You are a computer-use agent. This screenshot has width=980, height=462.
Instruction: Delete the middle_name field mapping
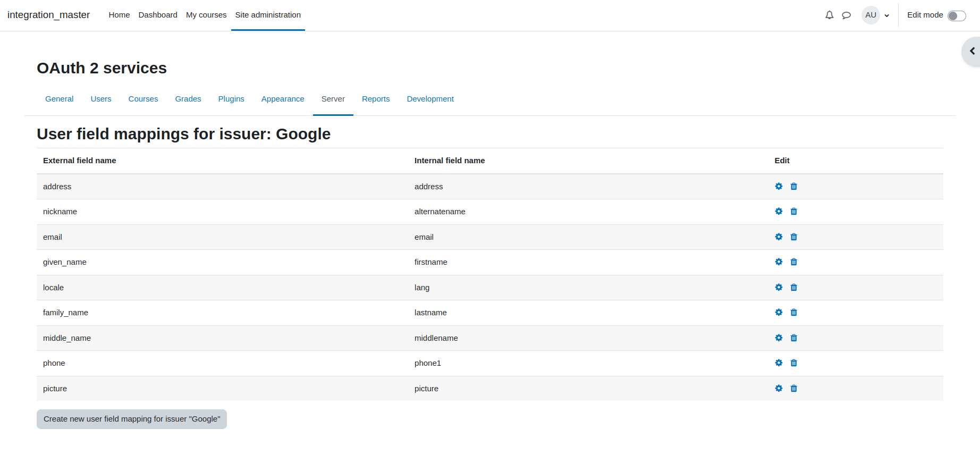coord(793,338)
